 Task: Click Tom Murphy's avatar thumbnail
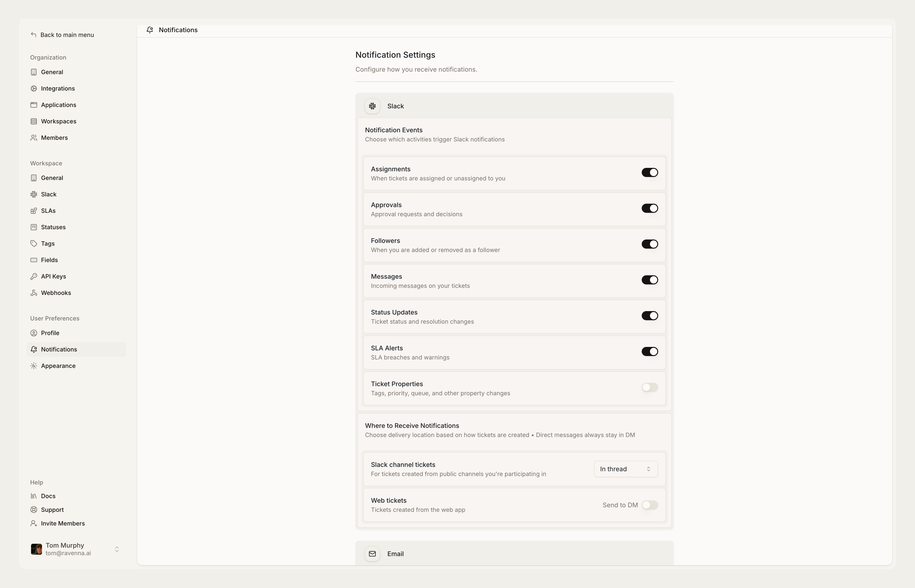[x=36, y=549]
